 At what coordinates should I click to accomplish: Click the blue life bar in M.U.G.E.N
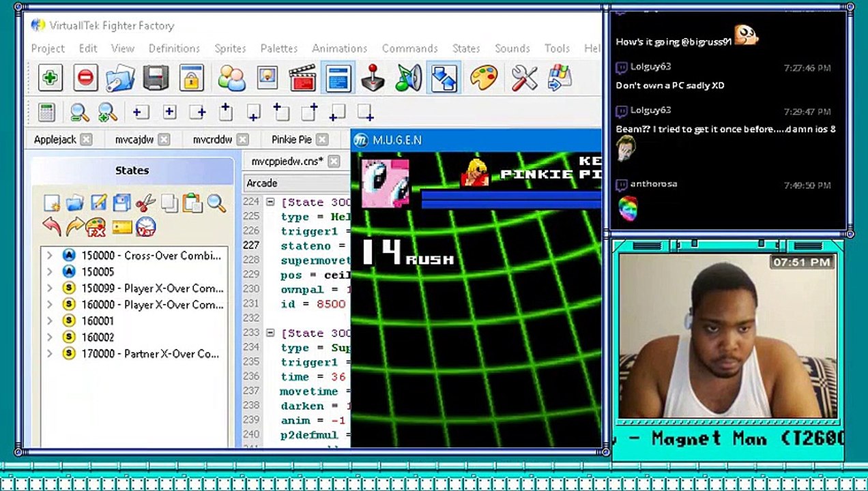pos(512,198)
